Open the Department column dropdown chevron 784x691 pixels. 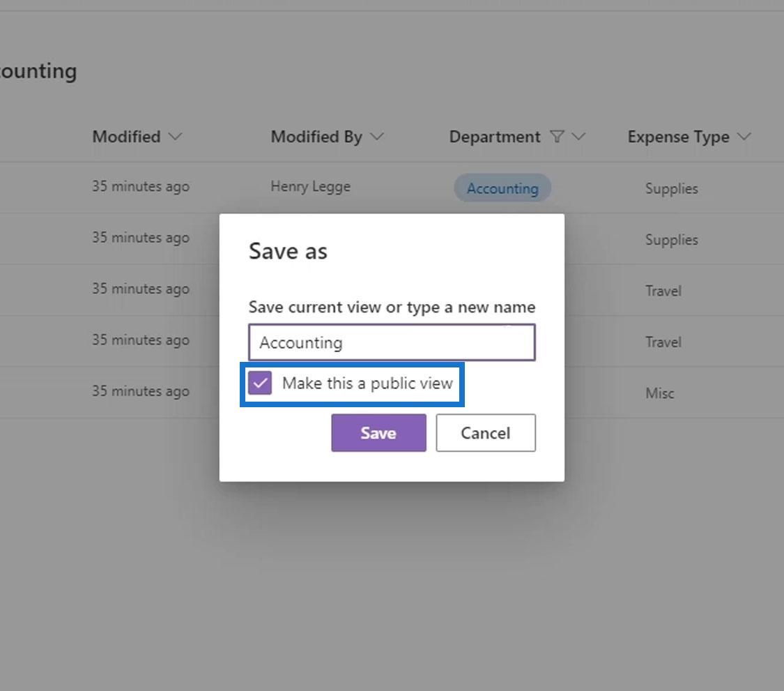click(578, 137)
